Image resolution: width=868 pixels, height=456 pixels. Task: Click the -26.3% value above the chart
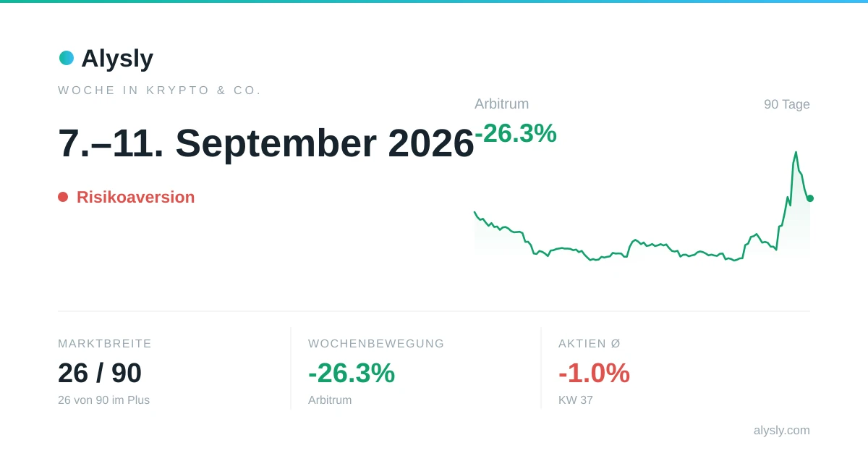click(516, 133)
